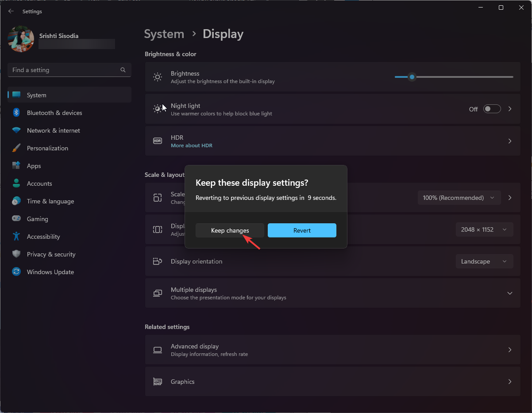
Task: Open the Display orientation dropdown
Action: (484, 261)
